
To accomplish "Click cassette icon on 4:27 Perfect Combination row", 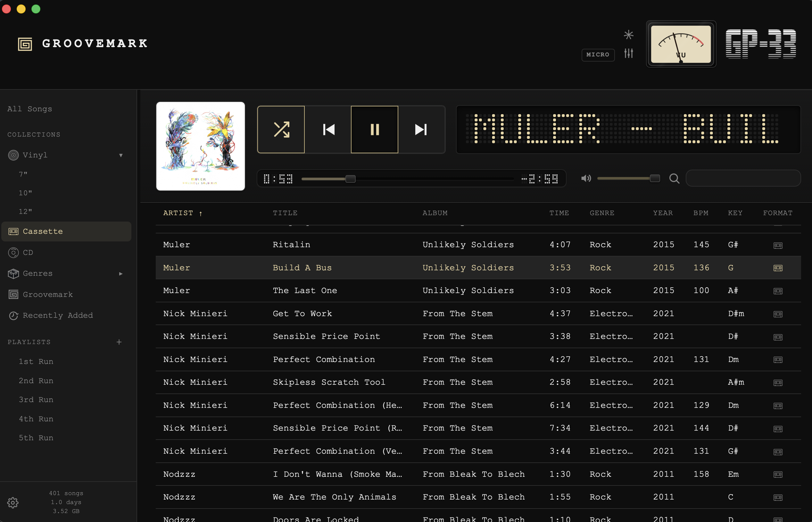I will [778, 360].
